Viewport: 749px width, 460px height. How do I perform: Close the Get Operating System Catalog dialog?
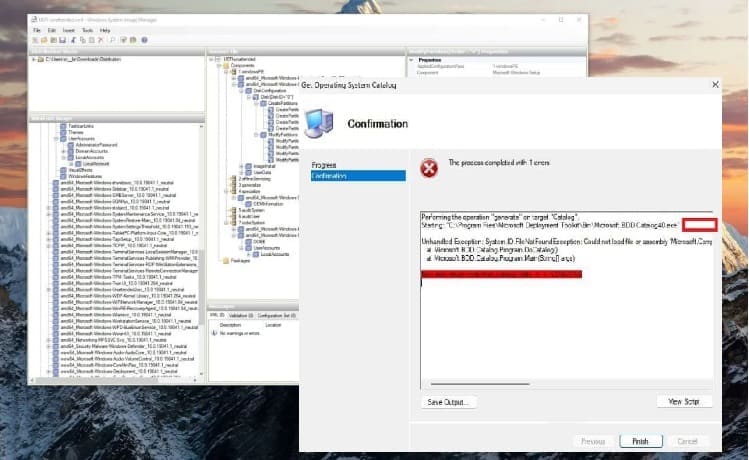715,85
